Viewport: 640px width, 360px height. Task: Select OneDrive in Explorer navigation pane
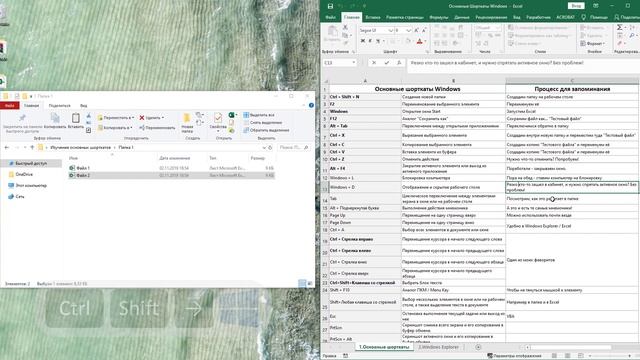click(20, 174)
